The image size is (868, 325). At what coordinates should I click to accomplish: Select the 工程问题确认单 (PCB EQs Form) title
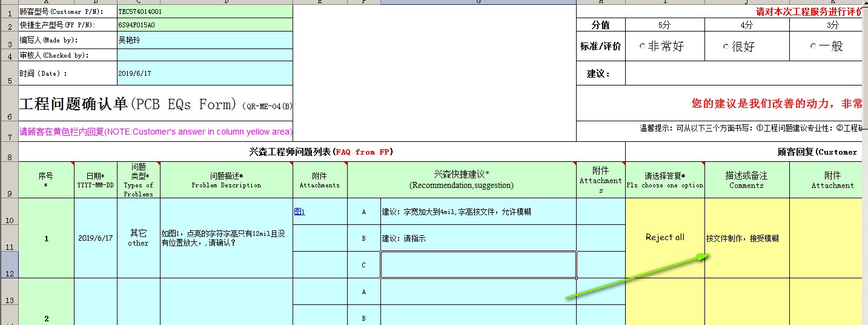156,104
